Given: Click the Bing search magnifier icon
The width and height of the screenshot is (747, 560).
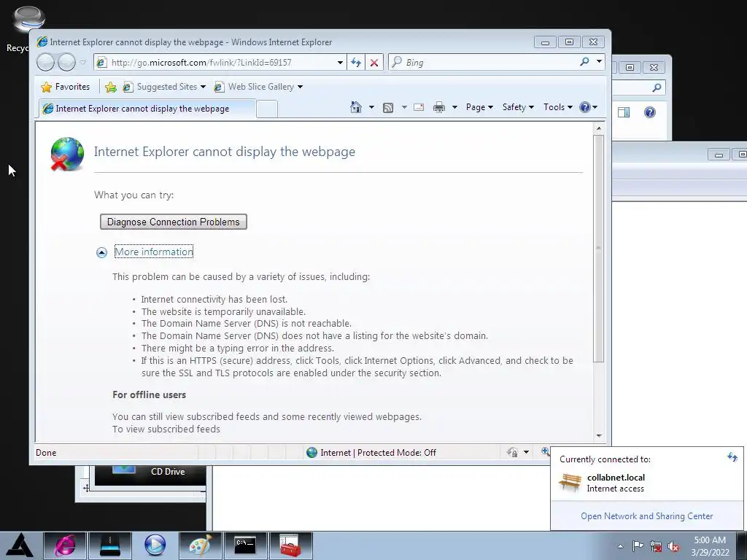Looking at the screenshot, I should tap(584, 62).
